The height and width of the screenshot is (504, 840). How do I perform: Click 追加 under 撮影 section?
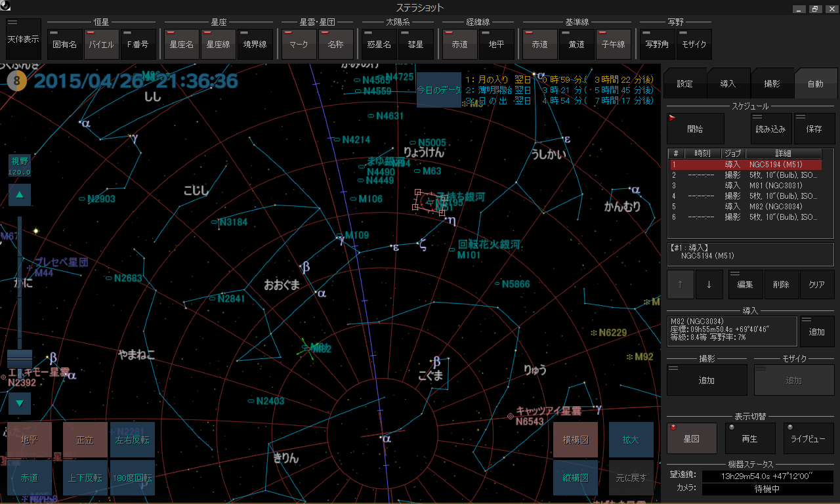click(x=707, y=380)
